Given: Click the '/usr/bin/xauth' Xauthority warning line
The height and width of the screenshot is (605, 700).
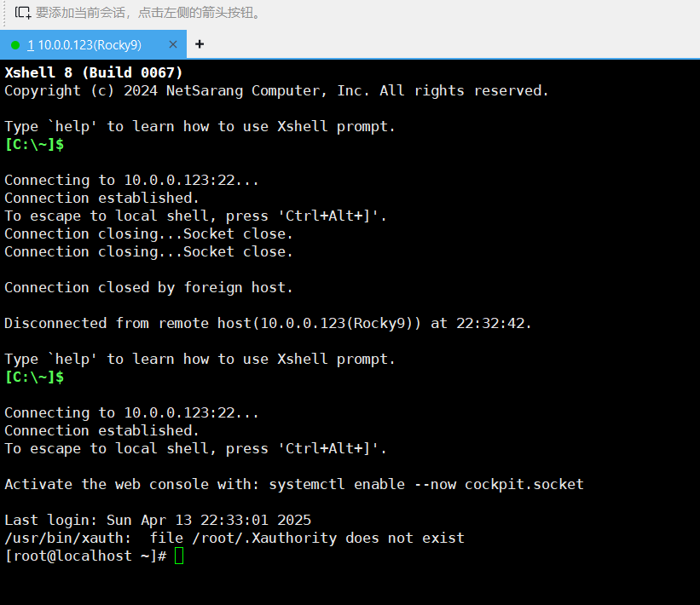Looking at the screenshot, I should coord(234,538).
